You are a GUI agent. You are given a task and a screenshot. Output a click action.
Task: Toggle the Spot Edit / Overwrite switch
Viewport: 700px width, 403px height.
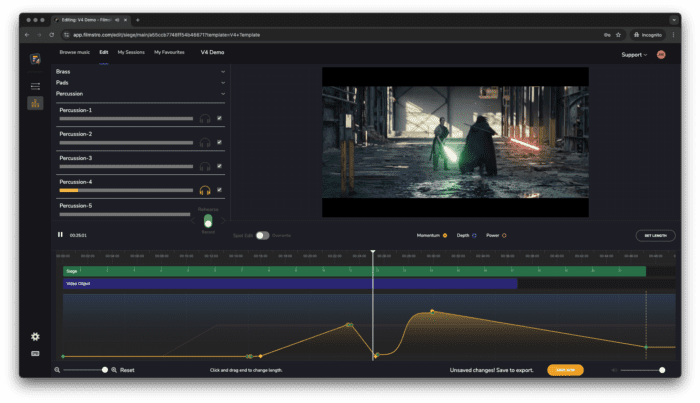(x=262, y=235)
